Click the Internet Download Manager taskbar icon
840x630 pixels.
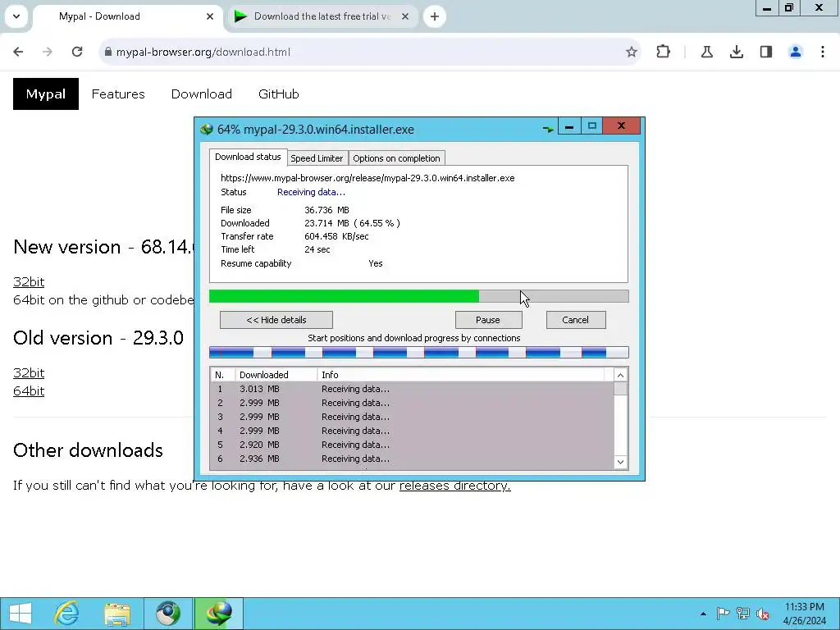point(218,614)
